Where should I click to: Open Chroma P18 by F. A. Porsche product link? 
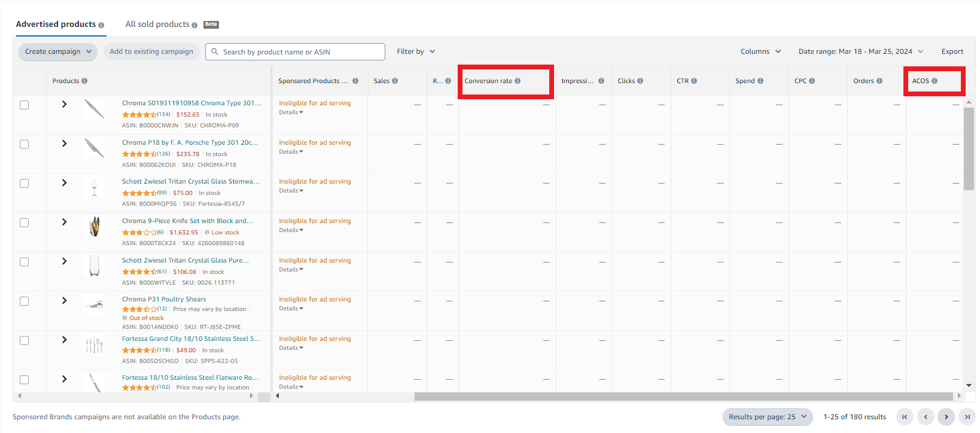tap(190, 142)
